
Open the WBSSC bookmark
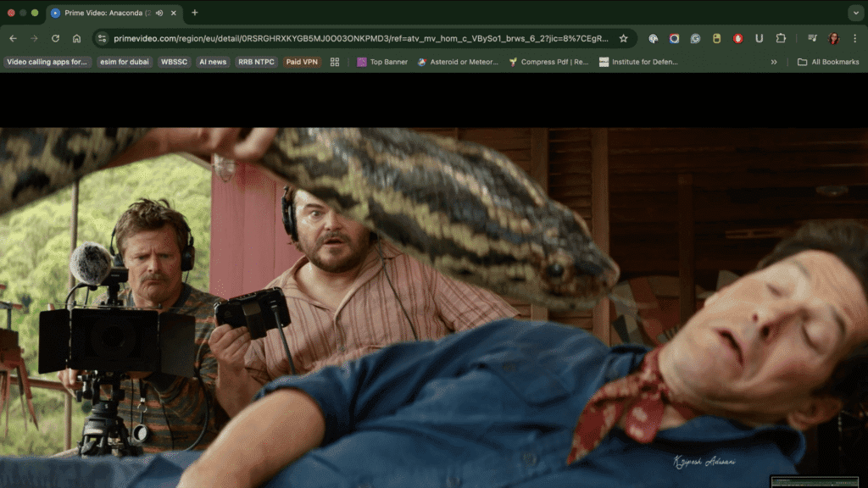174,62
